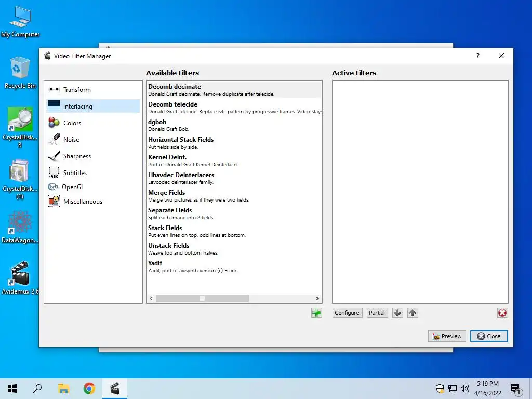
Task: Launch CrystalDisk 8 desktop shortcut
Action: (x=20, y=127)
